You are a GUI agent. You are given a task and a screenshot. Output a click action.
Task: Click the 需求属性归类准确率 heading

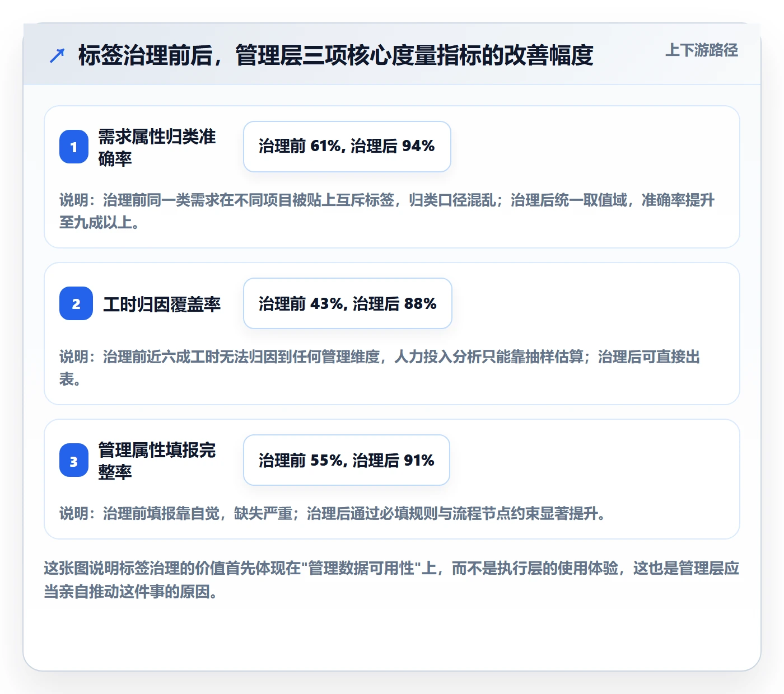coord(157,147)
